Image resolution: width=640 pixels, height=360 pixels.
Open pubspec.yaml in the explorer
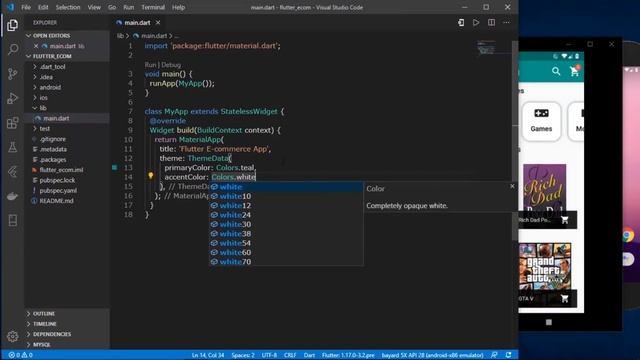[58, 191]
